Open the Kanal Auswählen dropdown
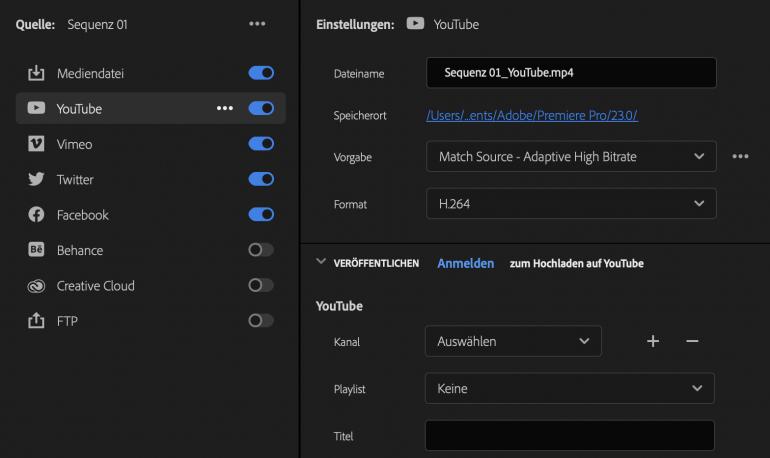 [513, 341]
